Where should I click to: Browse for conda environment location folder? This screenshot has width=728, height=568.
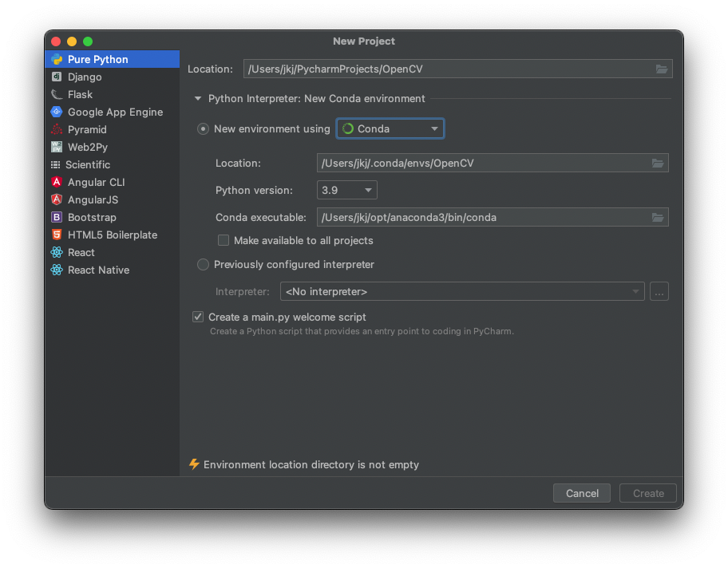click(x=658, y=164)
